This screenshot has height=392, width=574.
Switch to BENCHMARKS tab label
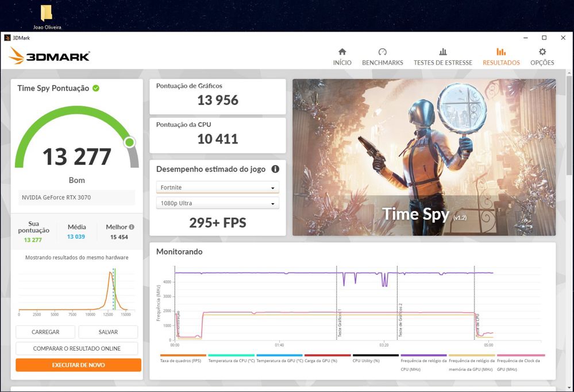coord(383,63)
